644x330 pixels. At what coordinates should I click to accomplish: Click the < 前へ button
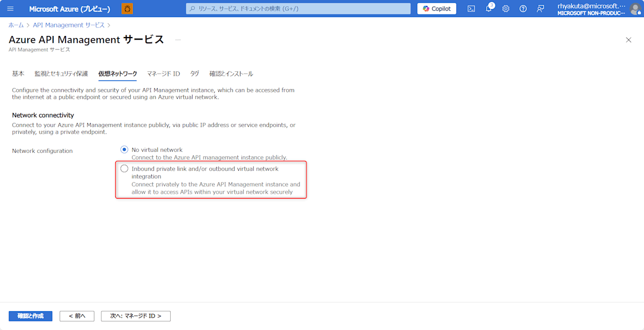77,316
